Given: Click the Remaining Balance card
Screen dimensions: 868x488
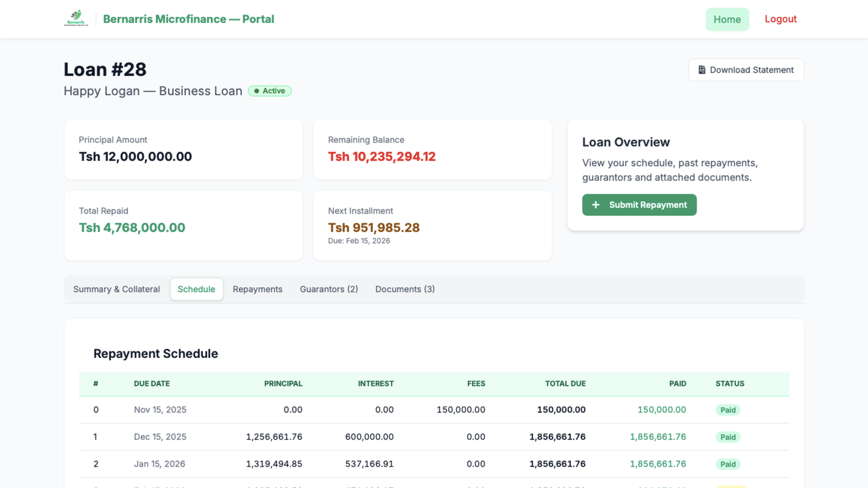Looking at the screenshot, I should 432,150.
